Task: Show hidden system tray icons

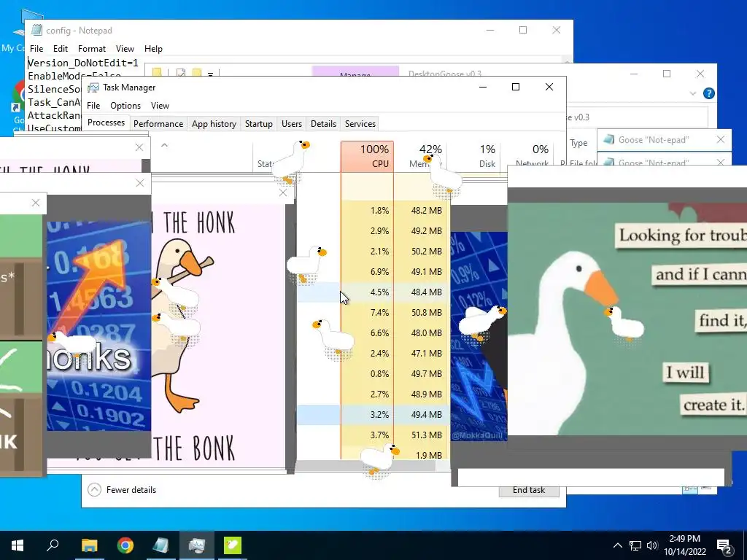Action: (617, 545)
